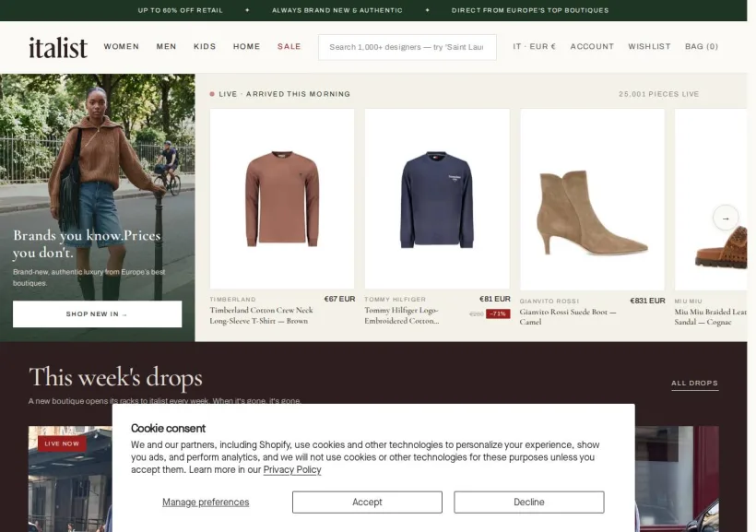Accept cookies
This screenshot has height=532, width=756.
coord(367,502)
